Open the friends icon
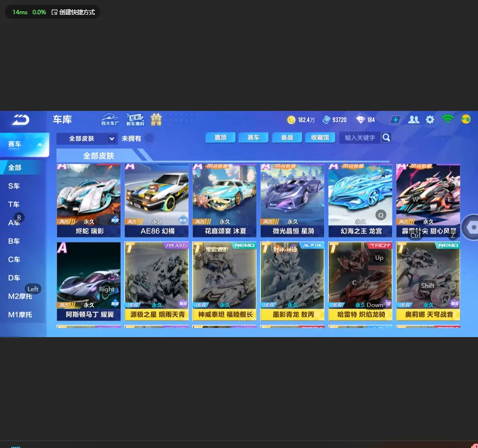 (413, 120)
